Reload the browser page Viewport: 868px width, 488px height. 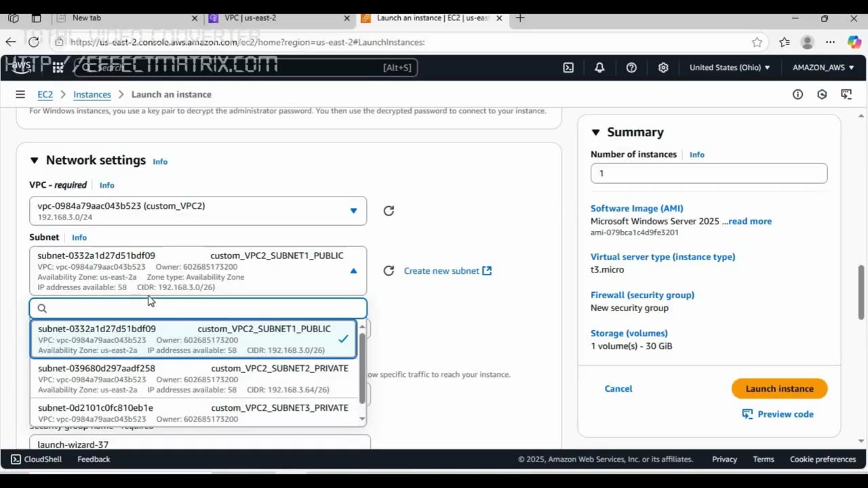click(34, 42)
